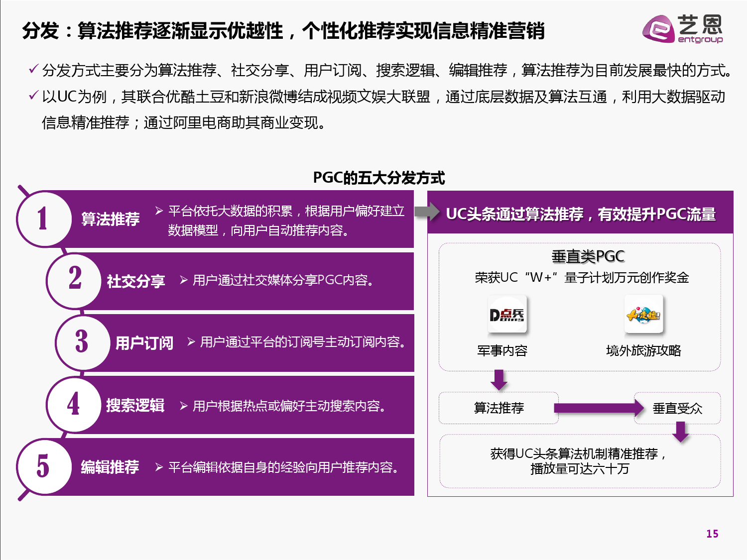
Task: Click the number 2 circle
Action: (x=75, y=280)
